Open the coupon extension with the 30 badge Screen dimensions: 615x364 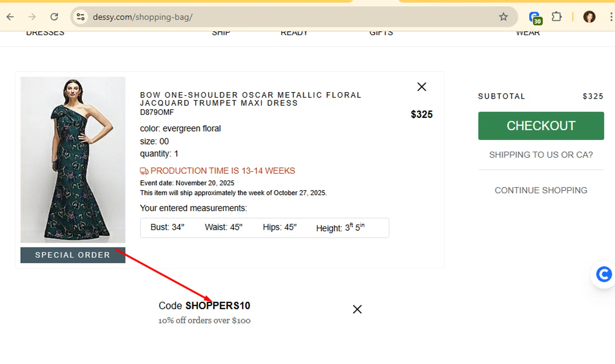535,18
